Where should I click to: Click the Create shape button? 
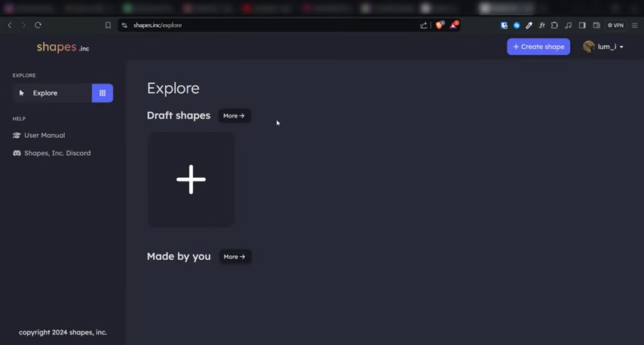tap(538, 47)
